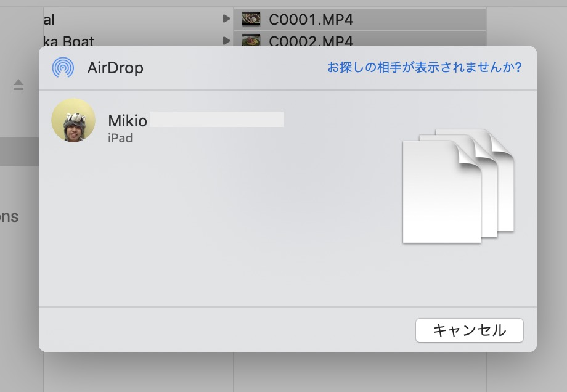Viewport: 567px width, 392px height.
Task: Select the Mikio iPad recipient avatar
Action: tap(73, 120)
